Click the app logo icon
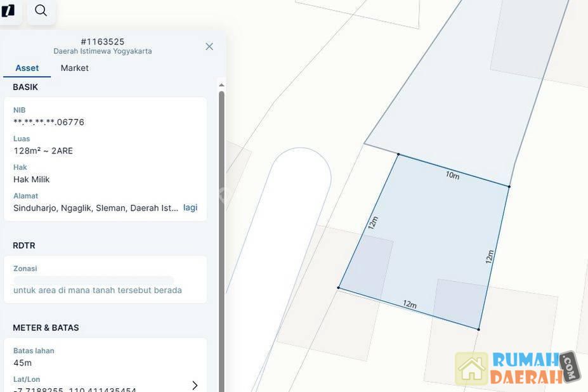 [x=8, y=11]
